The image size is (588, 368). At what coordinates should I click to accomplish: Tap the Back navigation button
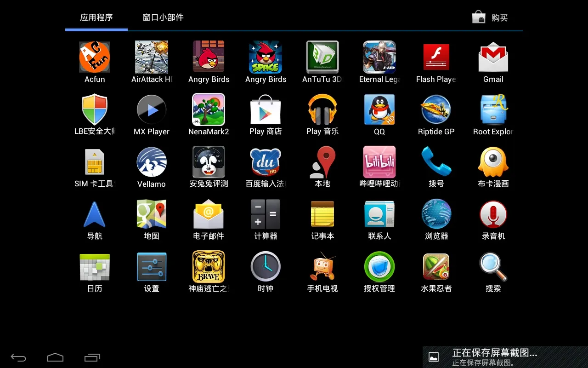18,357
